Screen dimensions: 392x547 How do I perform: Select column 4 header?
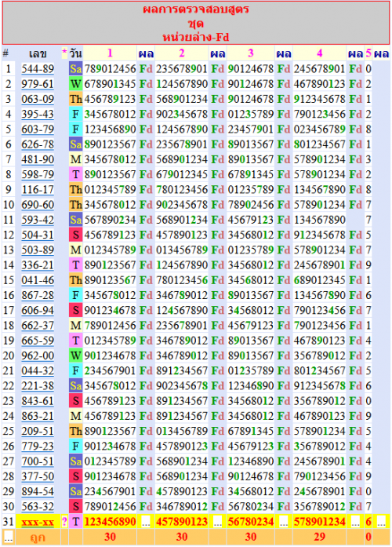pyautogui.click(x=320, y=53)
